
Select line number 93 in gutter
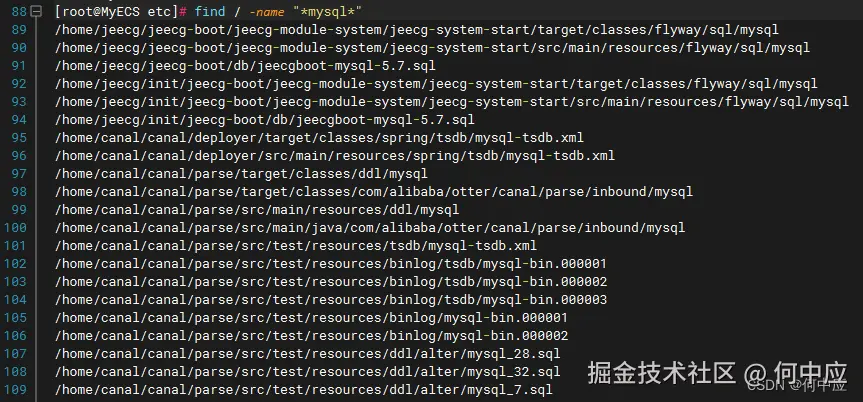[x=19, y=102]
